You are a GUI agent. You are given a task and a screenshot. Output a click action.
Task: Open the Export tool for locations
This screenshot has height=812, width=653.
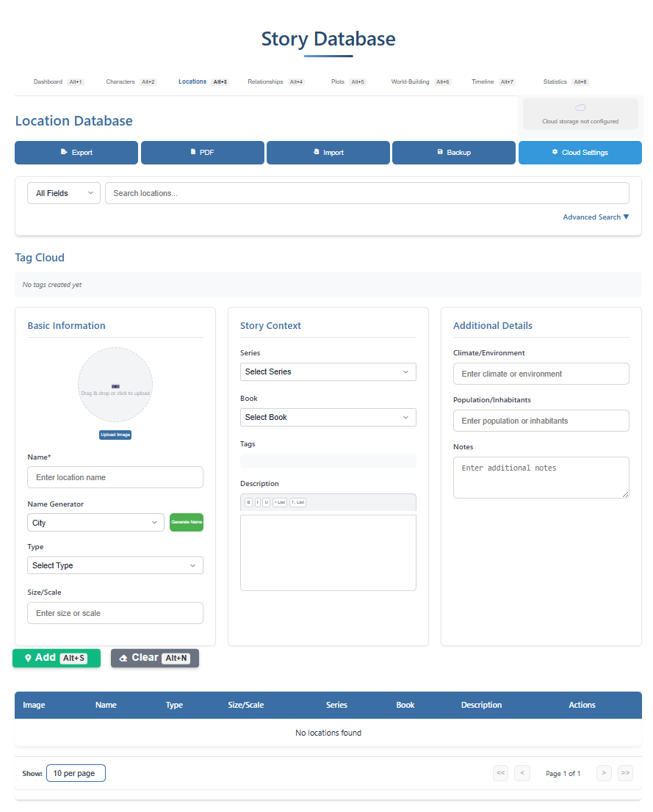click(76, 153)
